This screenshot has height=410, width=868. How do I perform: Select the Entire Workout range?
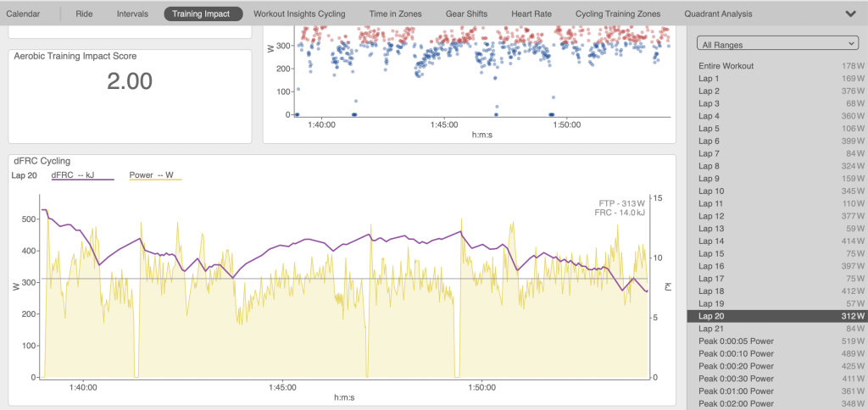coord(777,66)
